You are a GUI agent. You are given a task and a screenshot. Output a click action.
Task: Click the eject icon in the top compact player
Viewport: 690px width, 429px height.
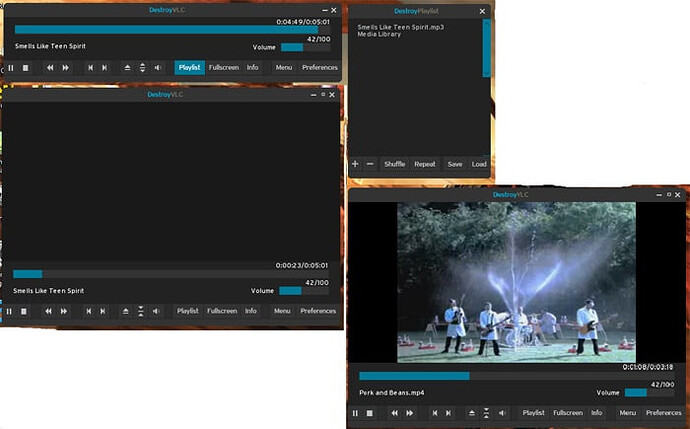click(127, 68)
